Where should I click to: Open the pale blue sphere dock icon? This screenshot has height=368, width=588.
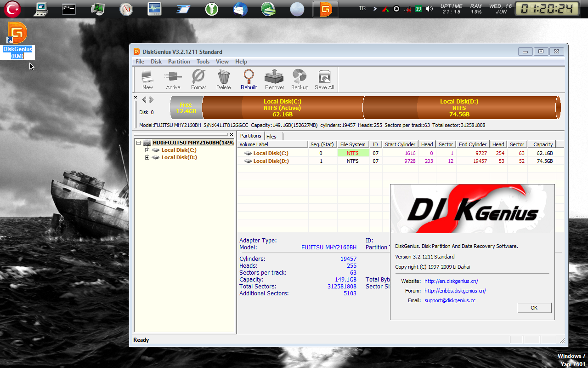(x=297, y=9)
